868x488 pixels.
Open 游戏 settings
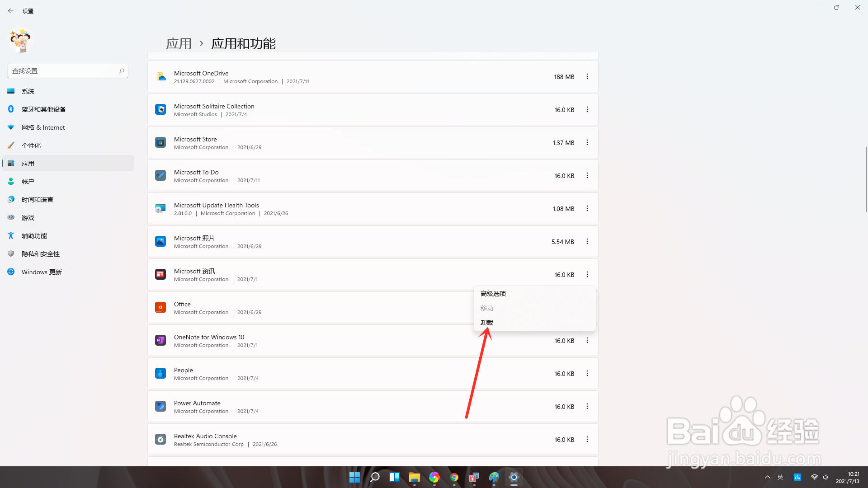68,218
